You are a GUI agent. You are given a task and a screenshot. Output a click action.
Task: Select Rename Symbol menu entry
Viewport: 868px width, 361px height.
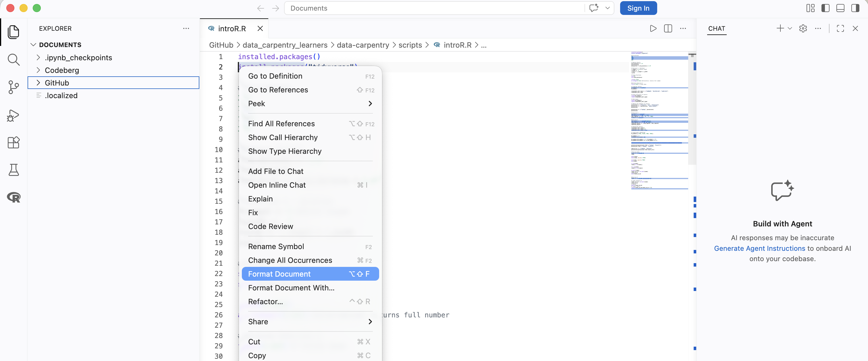coord(276,247)
